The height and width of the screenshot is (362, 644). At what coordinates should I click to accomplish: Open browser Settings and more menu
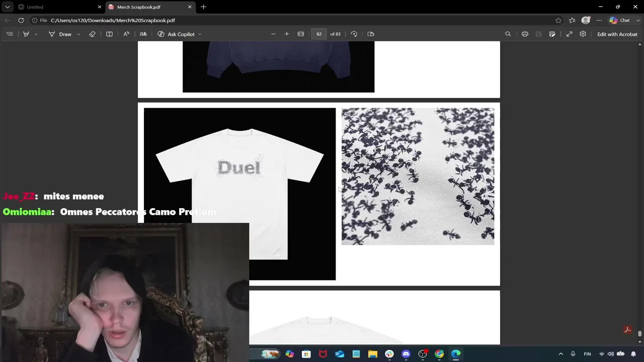tap(599, 20)
